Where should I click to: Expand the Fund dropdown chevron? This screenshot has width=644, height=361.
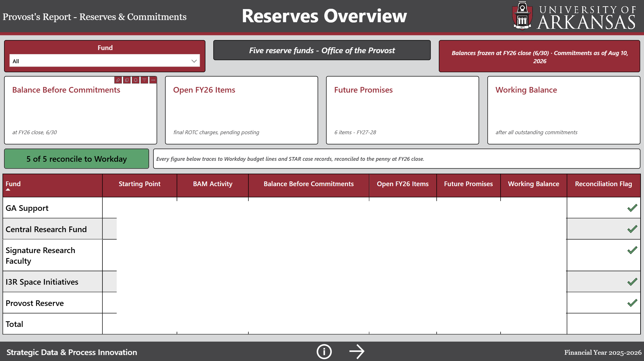[x=194, y=61]
